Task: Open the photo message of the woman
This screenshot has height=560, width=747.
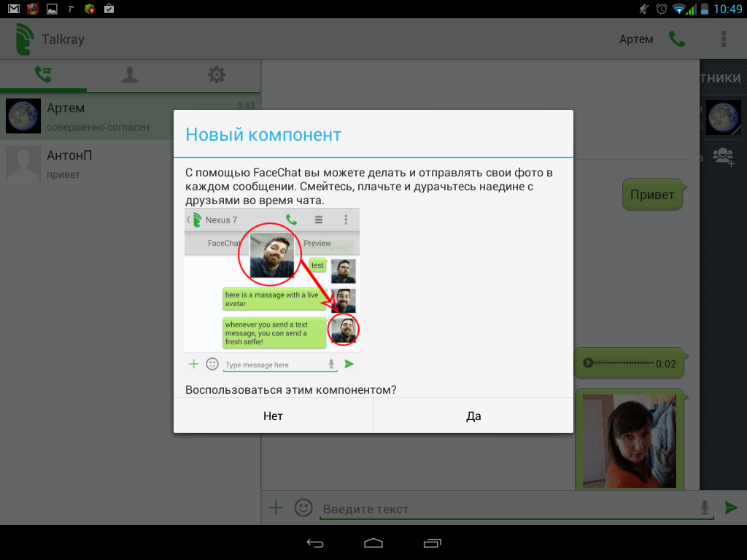Action: (630, 440)
